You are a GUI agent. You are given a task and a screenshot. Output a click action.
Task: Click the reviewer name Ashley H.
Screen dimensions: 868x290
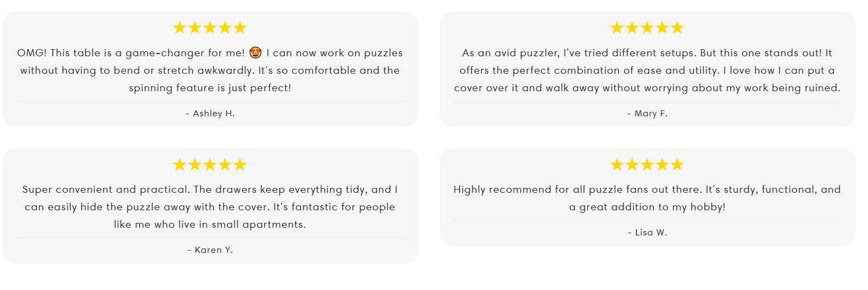point(210,114)
